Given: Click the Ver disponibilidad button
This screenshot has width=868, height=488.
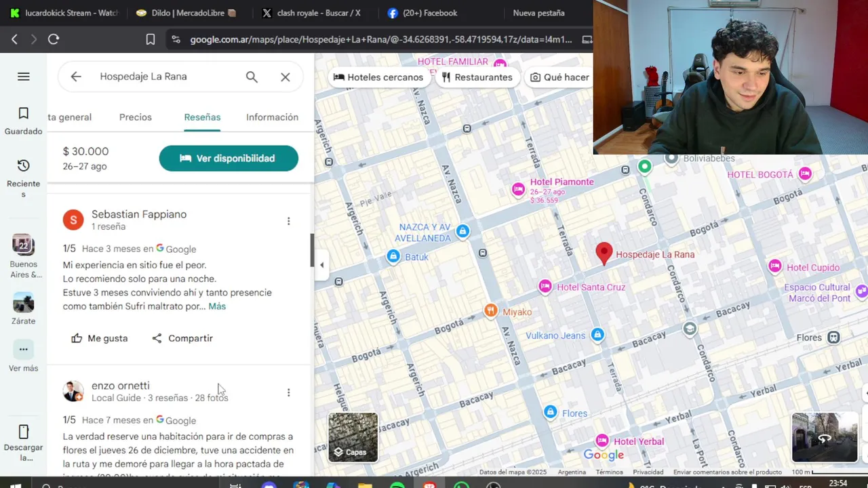Looking at the screenshot, I should pyautogui.click(x=229, y=158).
